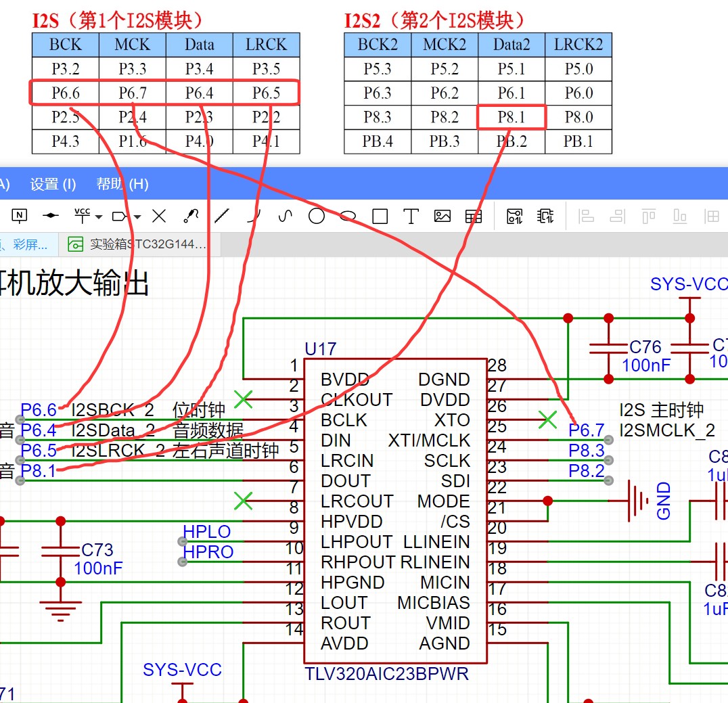
Task: Open the 设置 (I) menu
Action: point(53,184)
